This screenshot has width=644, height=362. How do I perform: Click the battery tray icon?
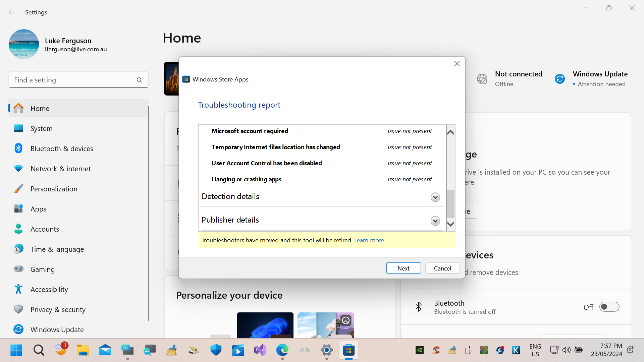[x=578, y=350]
